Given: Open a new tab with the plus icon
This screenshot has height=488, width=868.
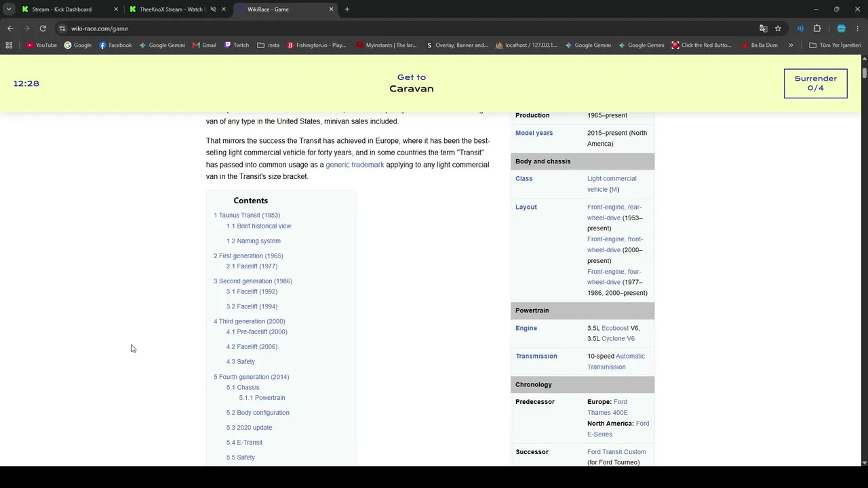Looking at the screenshot, I should click(x=347, y=9).
